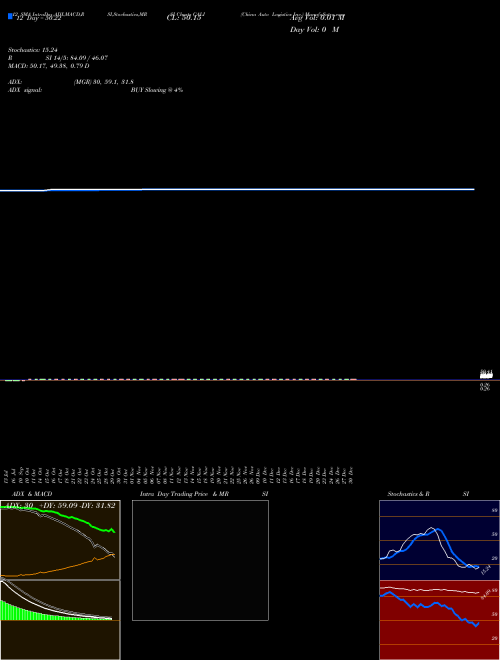
Task: Click the ADX line chart panel
Action: click(60, 540)
